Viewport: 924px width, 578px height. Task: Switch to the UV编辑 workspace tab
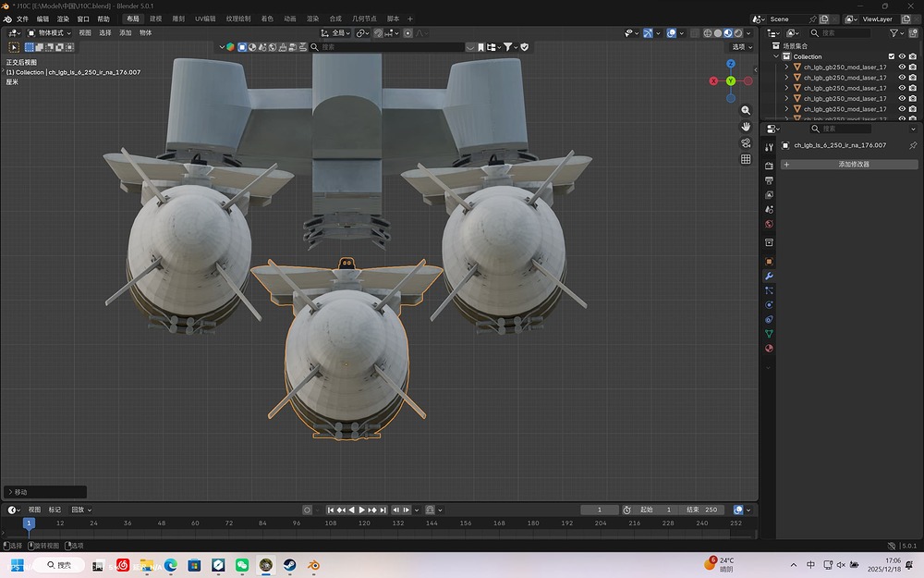point(205,18)
